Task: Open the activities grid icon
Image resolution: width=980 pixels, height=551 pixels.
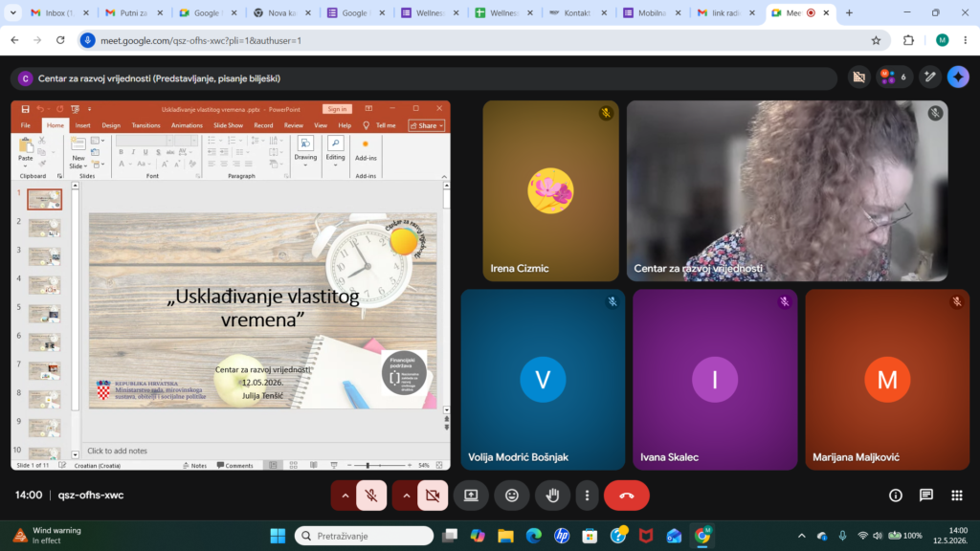Action: (957, 496)
